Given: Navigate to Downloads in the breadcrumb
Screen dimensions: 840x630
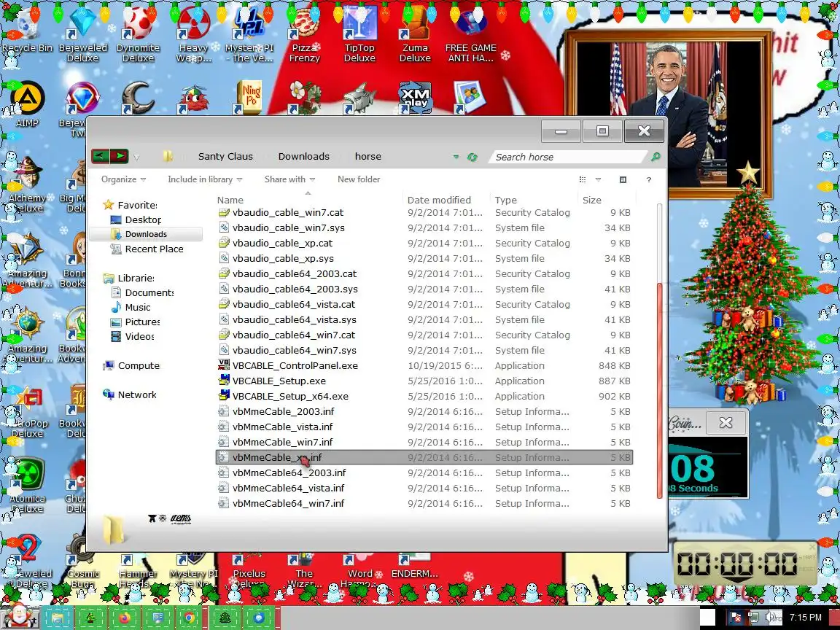Looking at the screenshot, I should point(304,157).
